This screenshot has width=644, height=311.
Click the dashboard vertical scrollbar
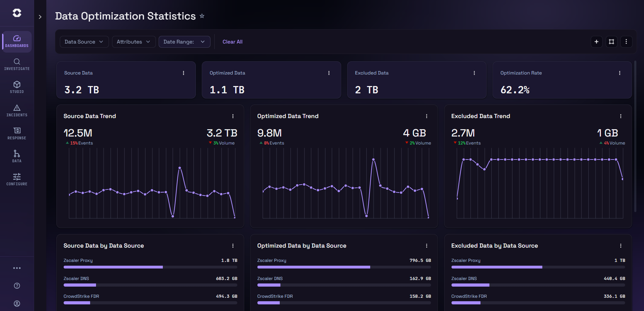(635, 137)
